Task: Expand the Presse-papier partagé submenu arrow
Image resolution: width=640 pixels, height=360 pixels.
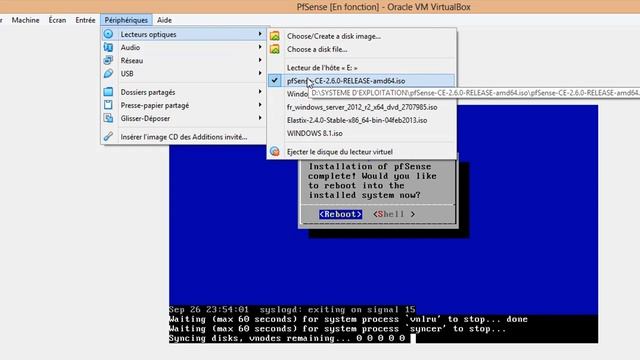Action: 260,104
